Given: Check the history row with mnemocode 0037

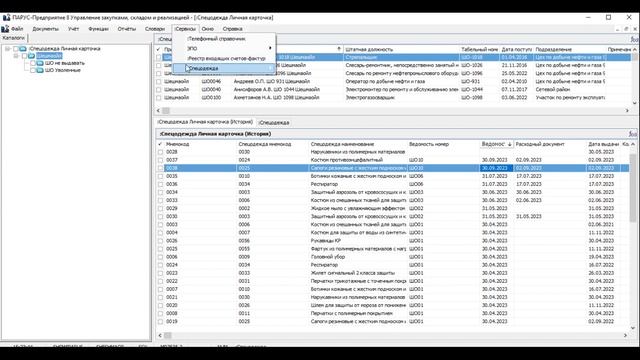Looking at the screenshot, I should (160, 160).
